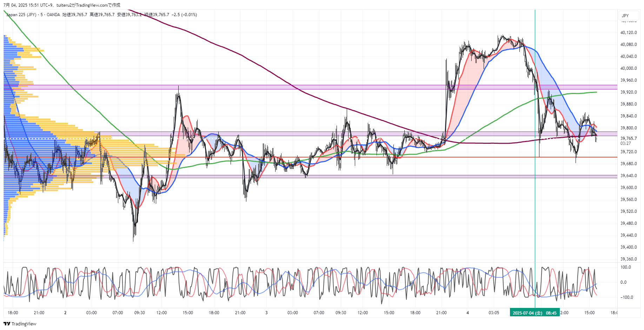This screenshot has height=330, width=644.
Task: Click the OANDA source label in legend
Action: coord(53,15)
